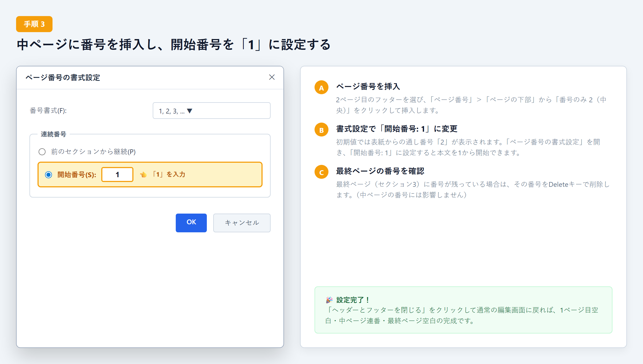Viewport: 643px width, 364px height.
Task: Click the キャンセル button
Action: tap(242, 223)
